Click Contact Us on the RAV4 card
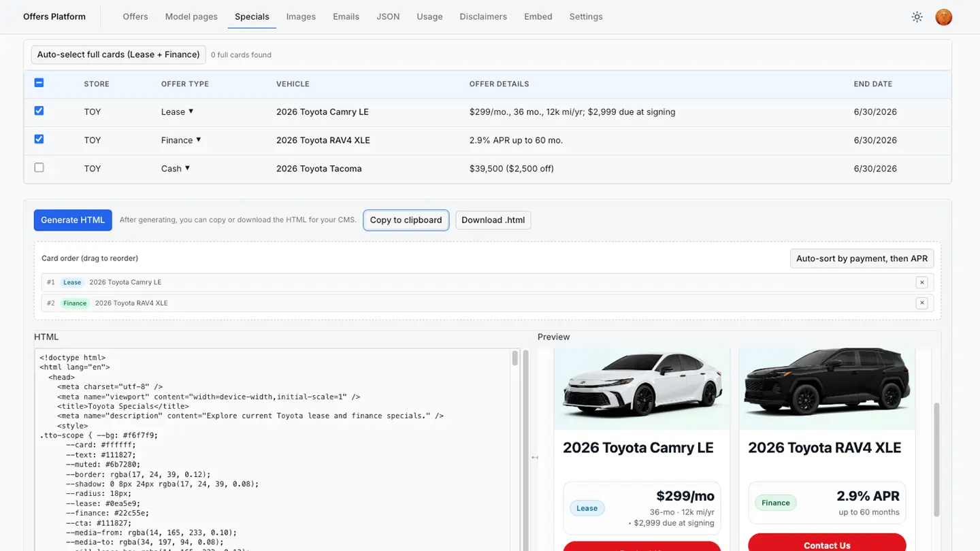980x551 pixels. (827, 545)
